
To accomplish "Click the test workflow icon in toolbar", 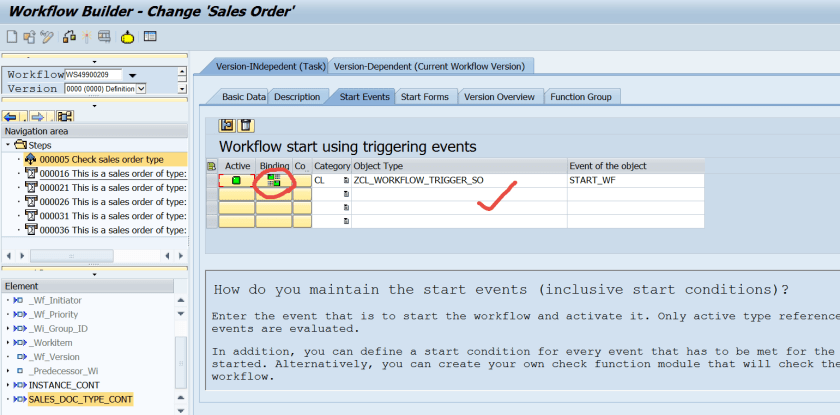I will [104, 37].
